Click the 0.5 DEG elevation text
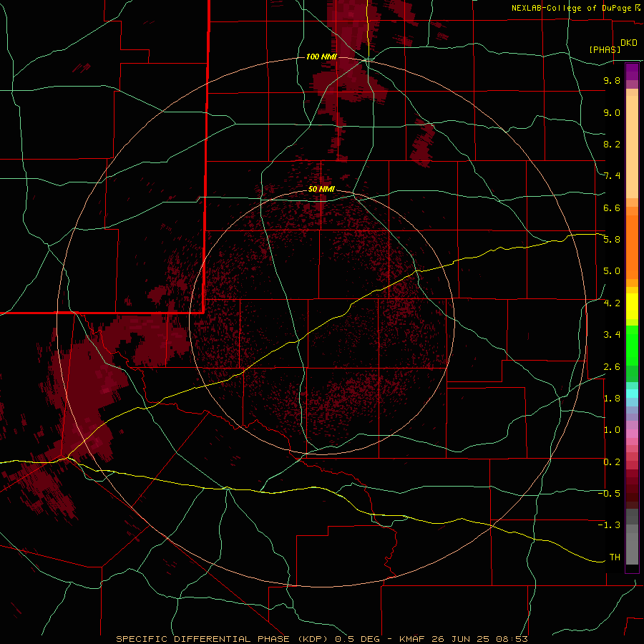Screen dimensions: 644x644 pos(357,639)
